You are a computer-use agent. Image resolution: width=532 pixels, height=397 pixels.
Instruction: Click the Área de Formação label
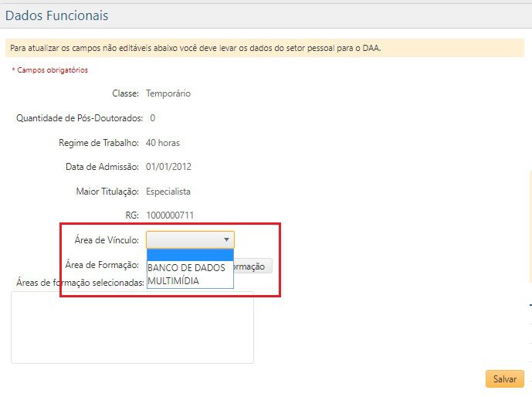click(x=102, y=265)
